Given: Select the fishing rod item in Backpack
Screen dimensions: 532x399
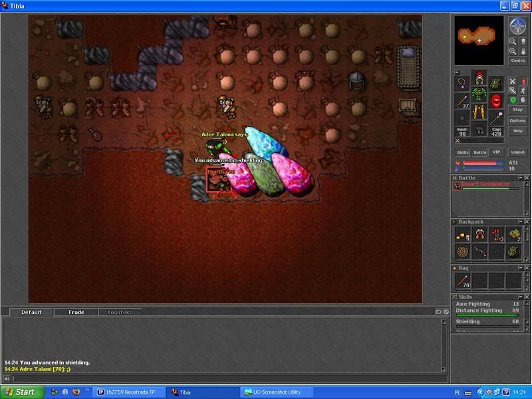Looking at the screenshot, I should pos(479,252).
